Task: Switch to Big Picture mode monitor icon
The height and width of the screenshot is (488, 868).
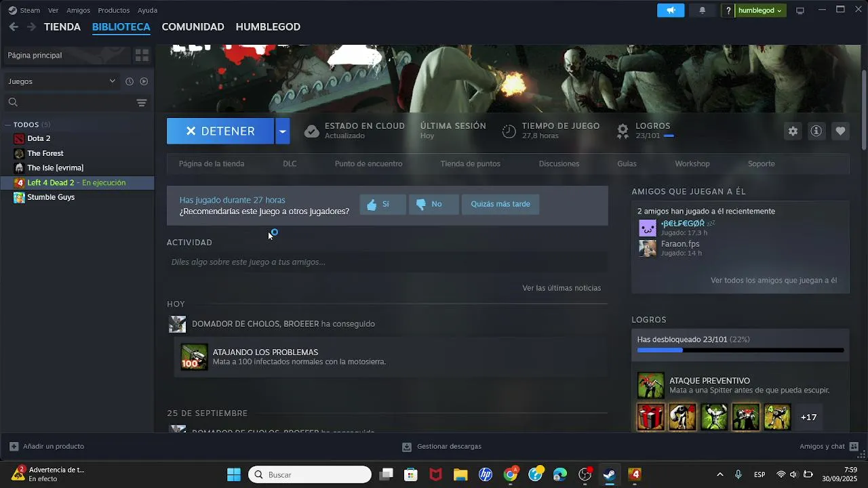Action: [x=800, y=10]
